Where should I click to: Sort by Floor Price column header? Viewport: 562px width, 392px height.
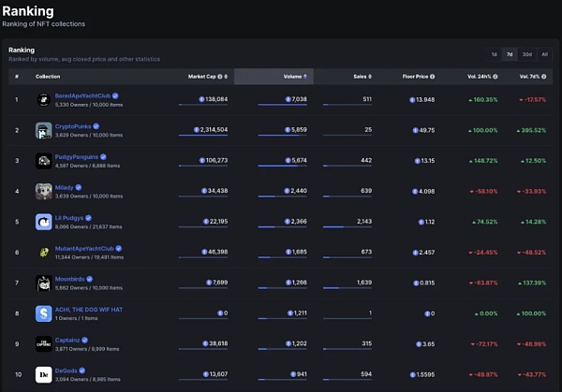pyautogui.click(x=418, y=76)
